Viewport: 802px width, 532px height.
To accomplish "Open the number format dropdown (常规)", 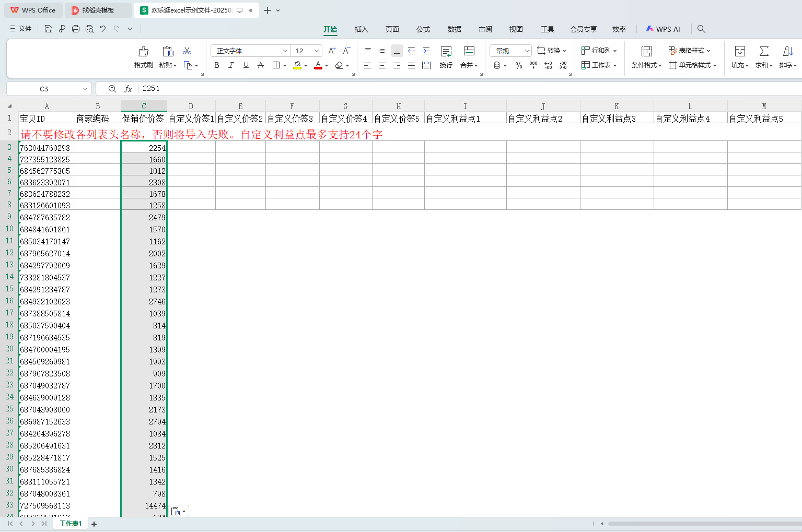I will tap(527, 51).
